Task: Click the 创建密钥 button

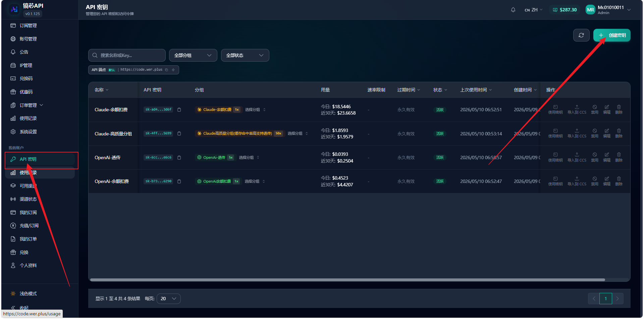Action: coord(612,35)
